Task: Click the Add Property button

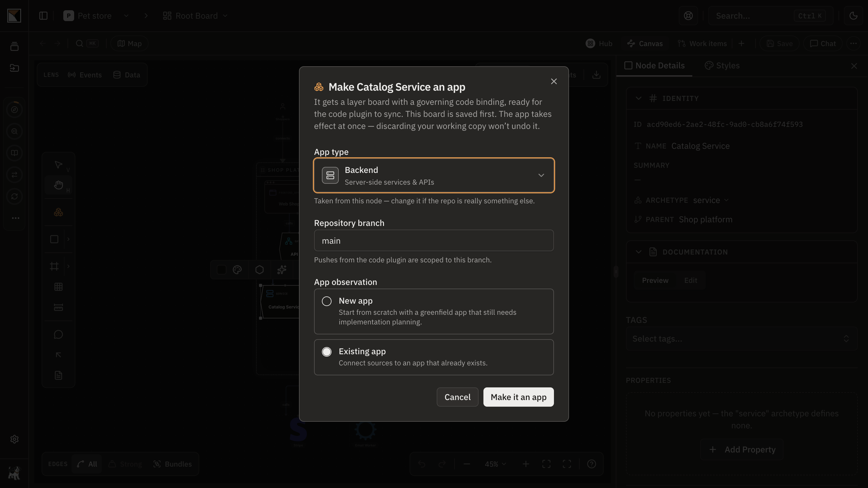Action: point(741,450)
